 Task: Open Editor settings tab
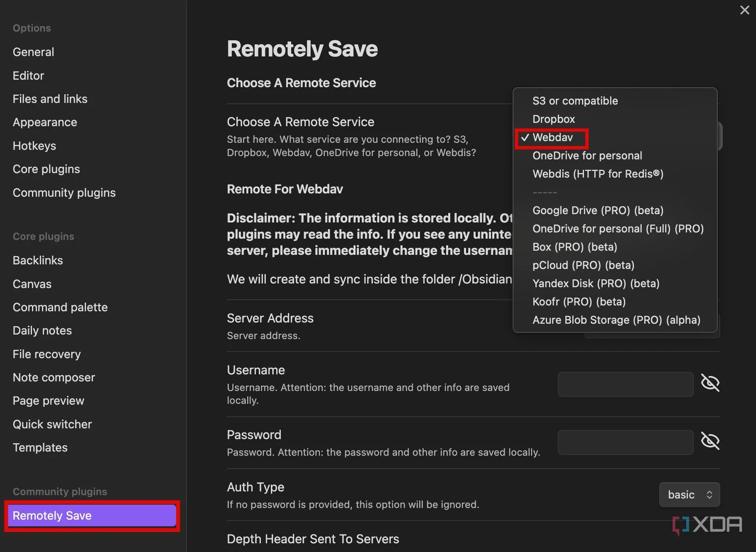[28, 76]
